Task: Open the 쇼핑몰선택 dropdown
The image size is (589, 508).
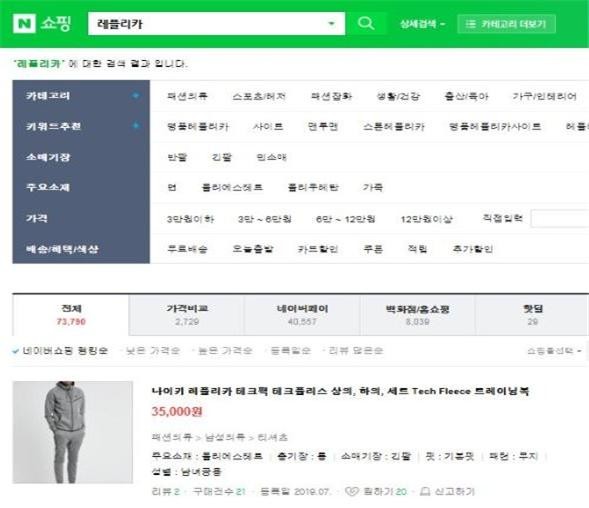Action: tap(554, 351)
